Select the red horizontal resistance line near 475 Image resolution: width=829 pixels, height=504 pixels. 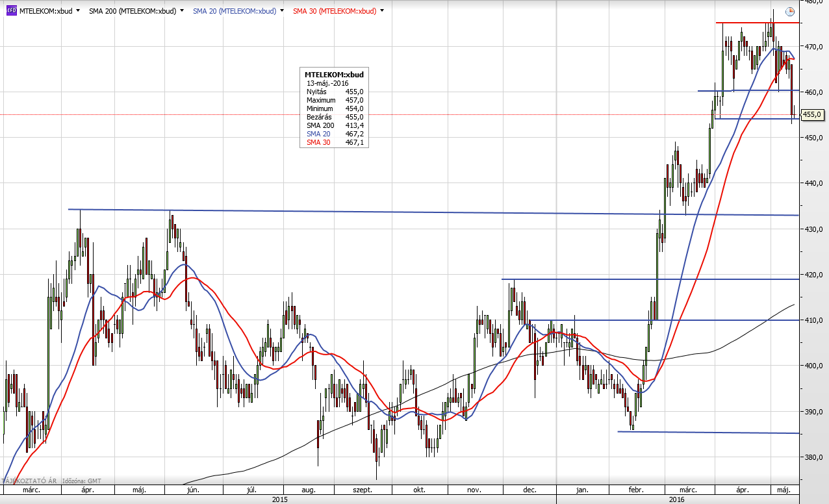tap(757, 23)
